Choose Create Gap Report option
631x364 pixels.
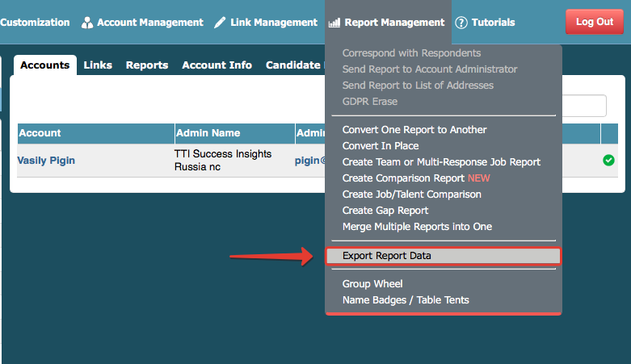(385, 211)
